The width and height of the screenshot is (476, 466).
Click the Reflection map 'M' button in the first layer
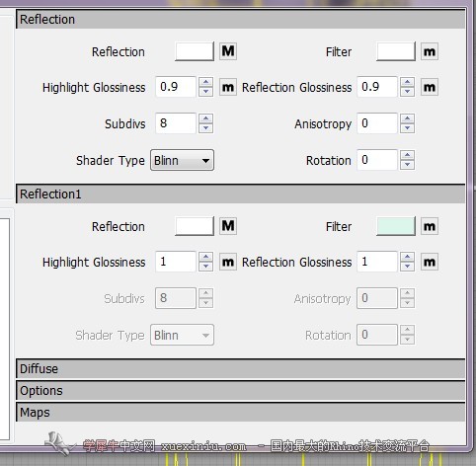[x=228, y=51]
